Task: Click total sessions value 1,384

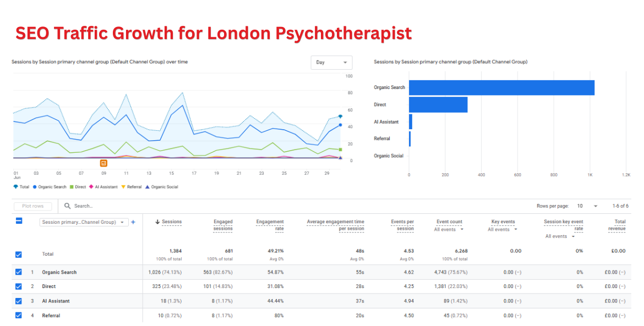Action: (x=176, y=251)
